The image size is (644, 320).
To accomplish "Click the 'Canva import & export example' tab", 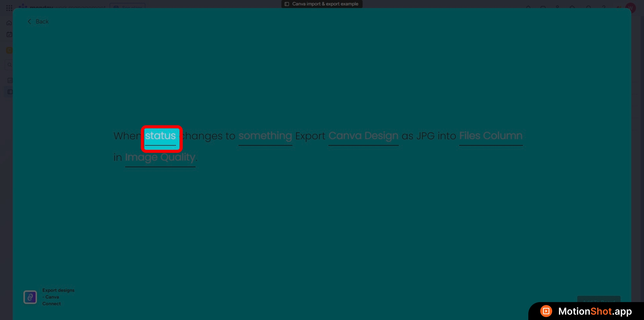I will coord(322,4).
